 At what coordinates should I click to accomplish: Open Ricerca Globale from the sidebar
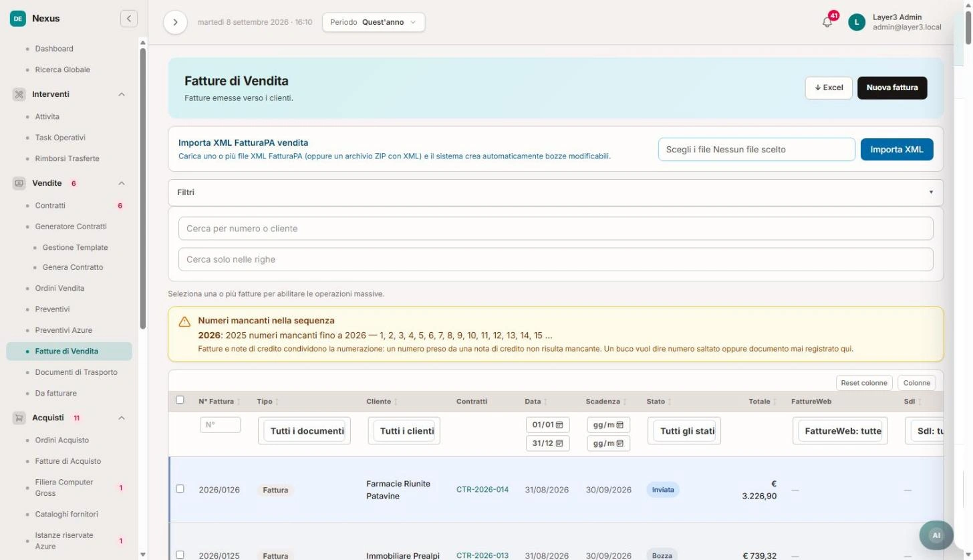click(x=62, y=69)
